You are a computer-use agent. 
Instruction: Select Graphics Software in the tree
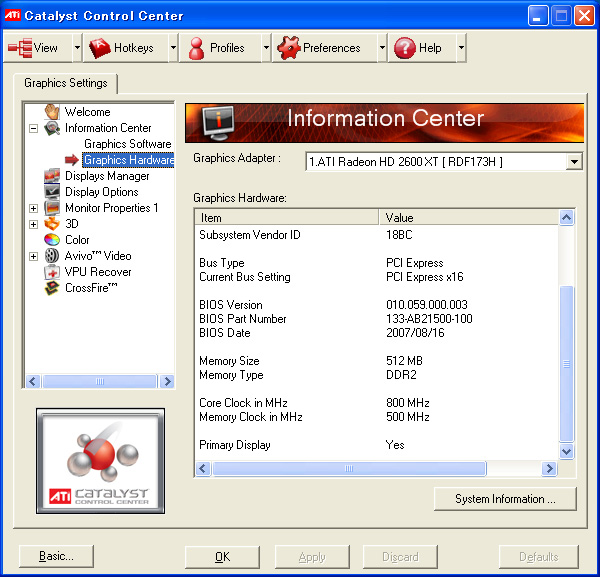pos(127,144)
